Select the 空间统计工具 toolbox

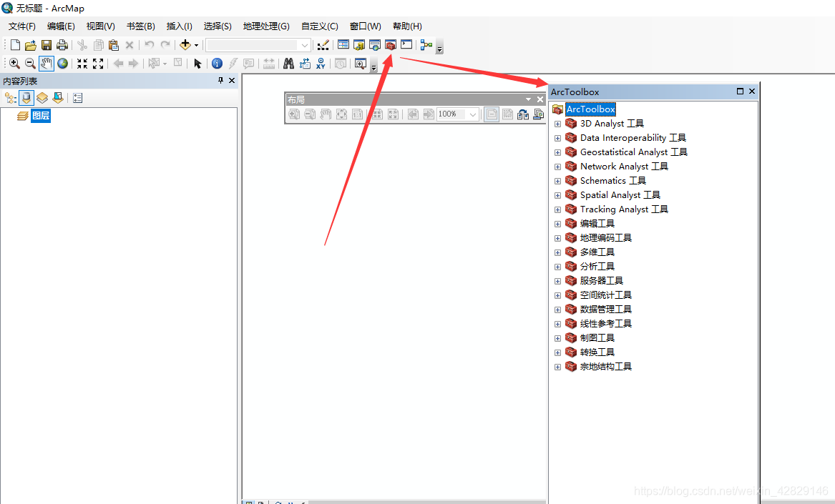(606, 295)
